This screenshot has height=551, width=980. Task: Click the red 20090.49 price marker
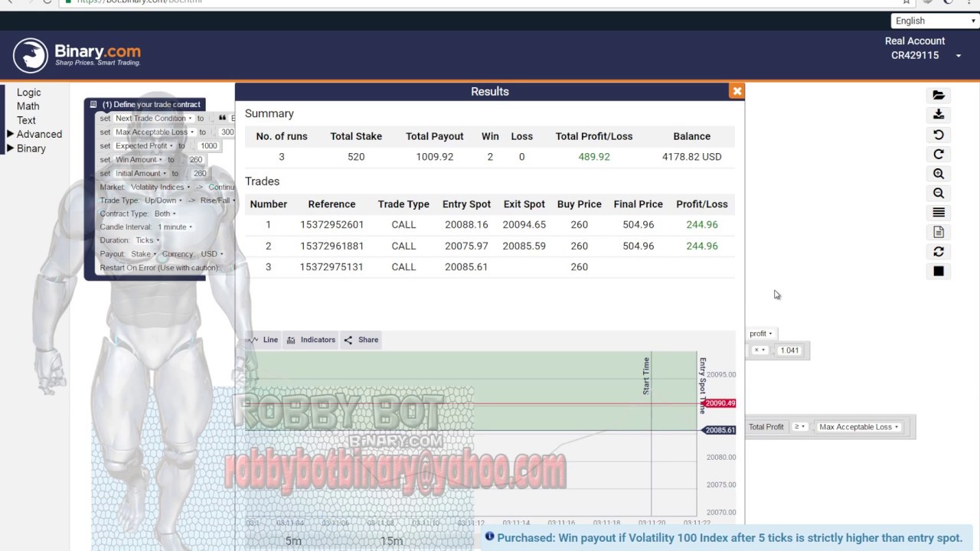(720, 403)
